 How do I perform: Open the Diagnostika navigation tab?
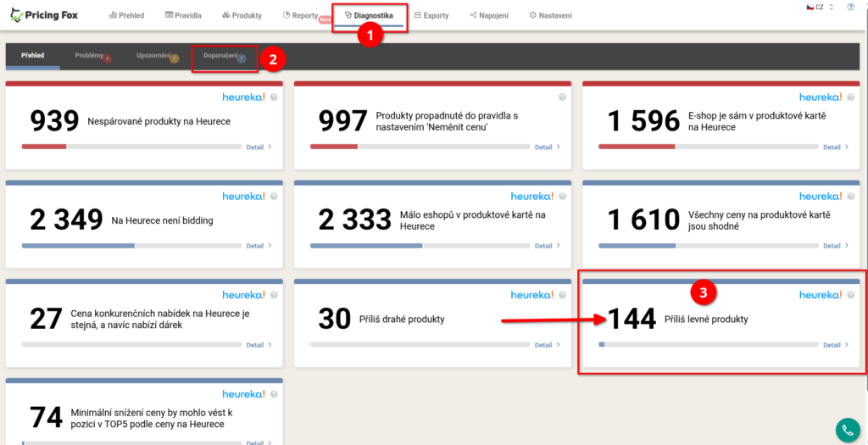click(x=369, y=15)
